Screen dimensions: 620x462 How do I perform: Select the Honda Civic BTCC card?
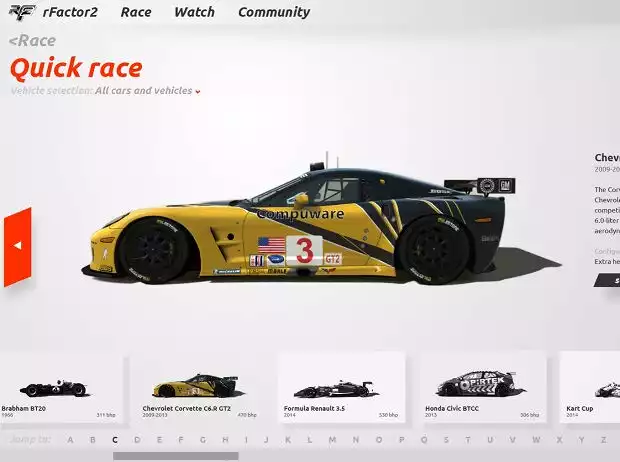482,388
